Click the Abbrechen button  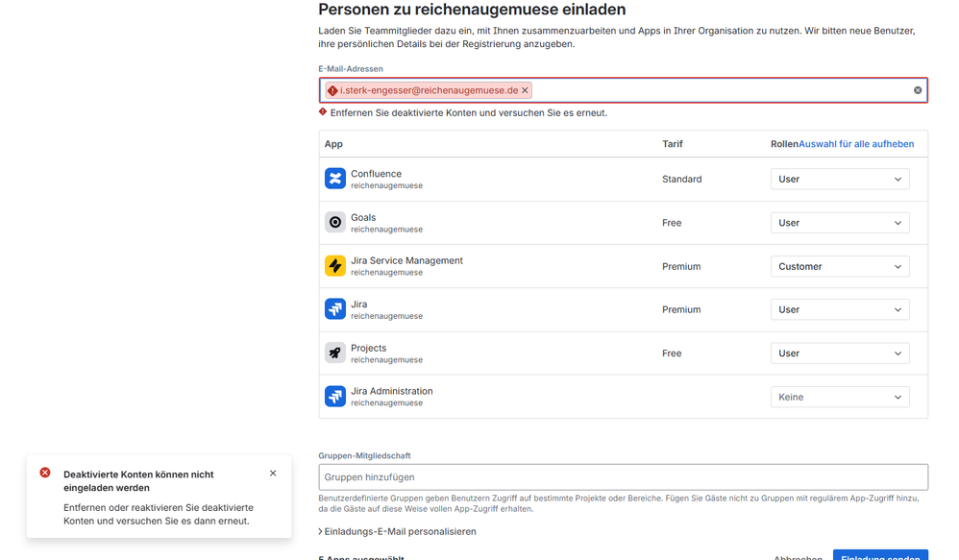(x=799, y=556)
